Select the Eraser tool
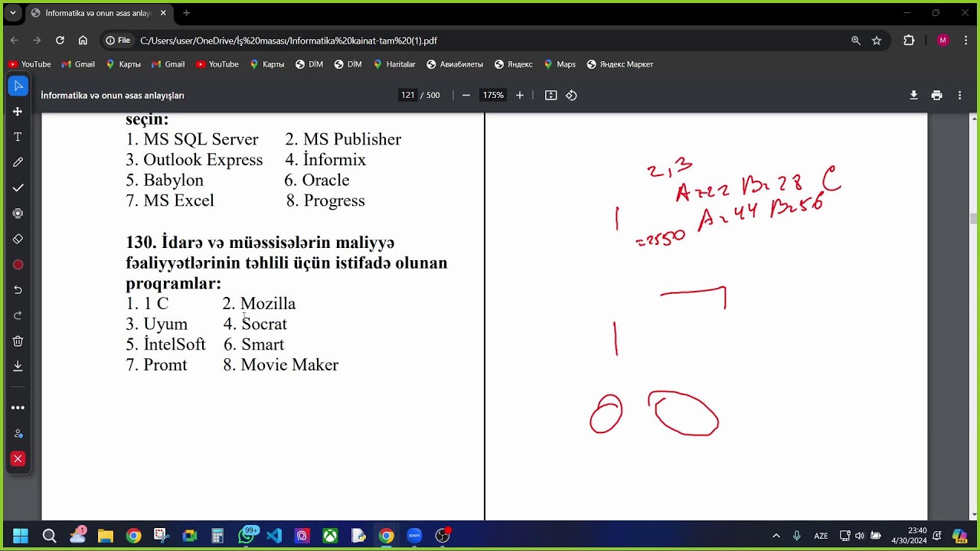 (x=18, y=239)
